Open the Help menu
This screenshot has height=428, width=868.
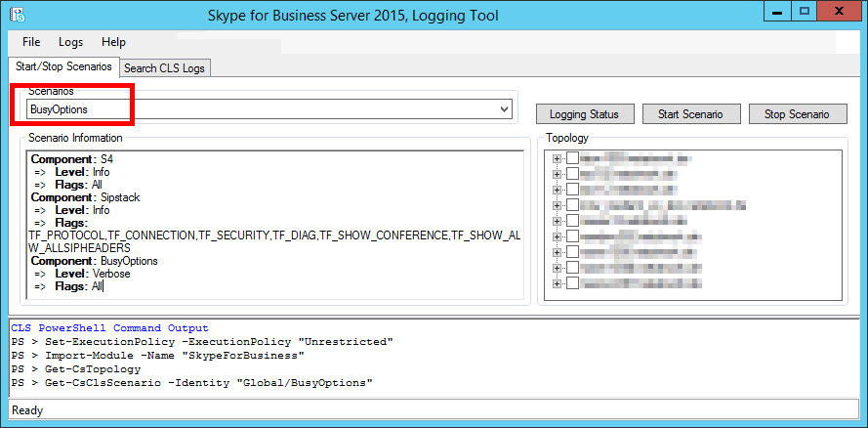click(113, 42)
